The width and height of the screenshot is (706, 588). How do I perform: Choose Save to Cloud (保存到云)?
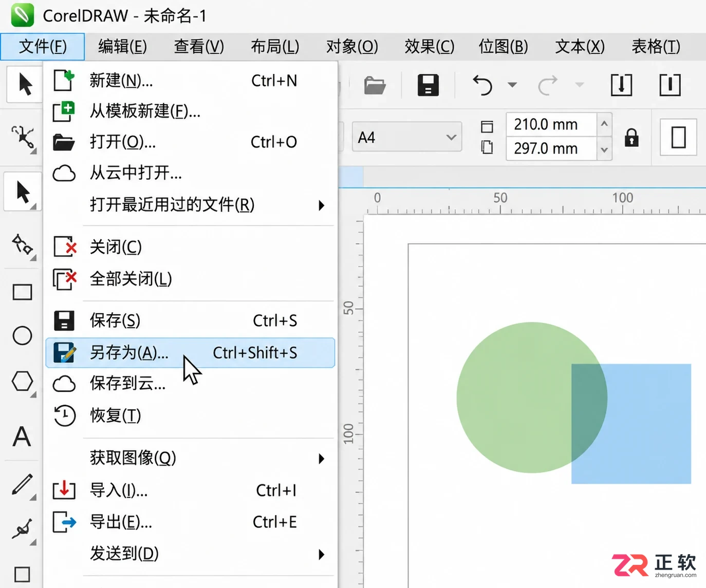coord(190,384)
